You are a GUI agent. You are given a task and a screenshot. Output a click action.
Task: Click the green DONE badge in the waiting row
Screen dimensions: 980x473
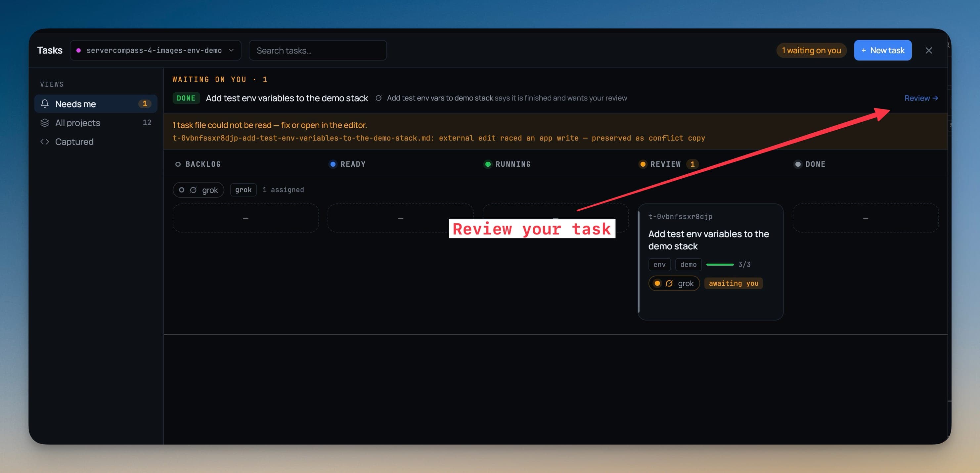click(x=186, y=98)
